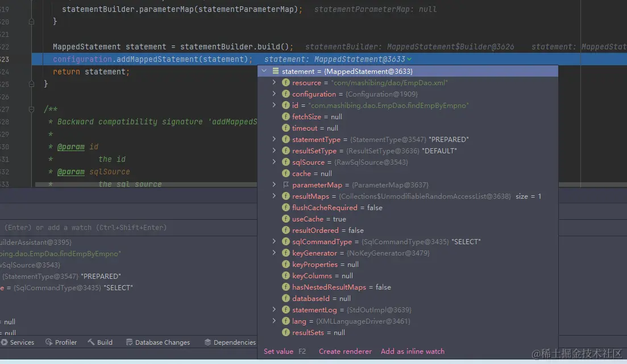Viewport: 627px width, 364px height.
Task: Click the field icon beside statementType
Action: [285, 140]
